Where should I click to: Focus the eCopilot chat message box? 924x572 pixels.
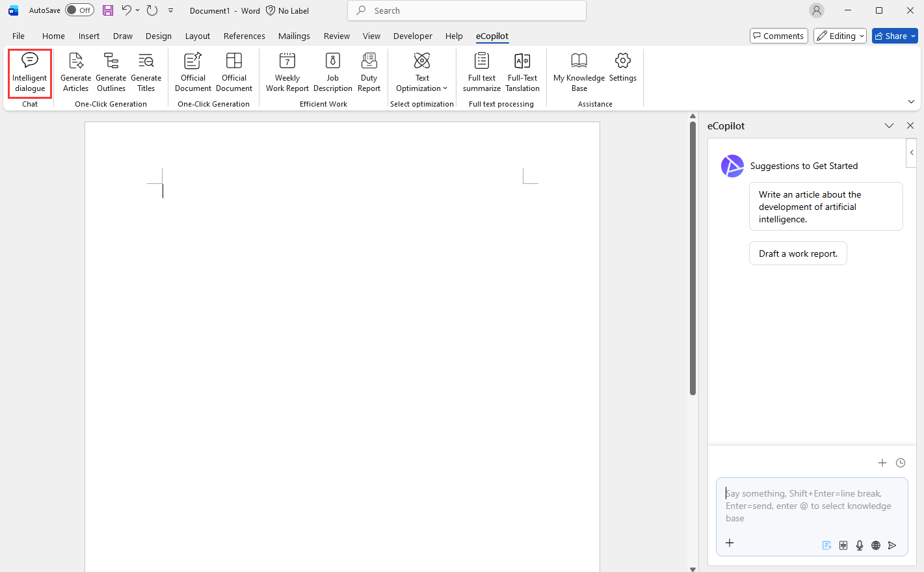(811, 506)
